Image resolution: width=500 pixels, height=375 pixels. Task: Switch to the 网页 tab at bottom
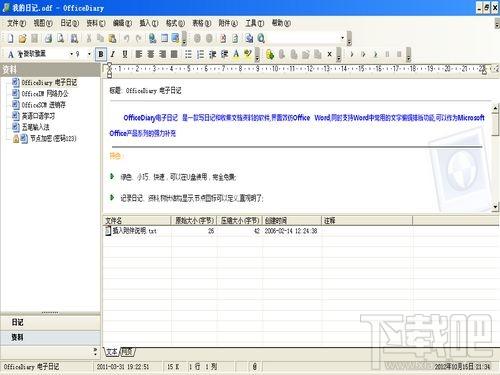[127, 351]
